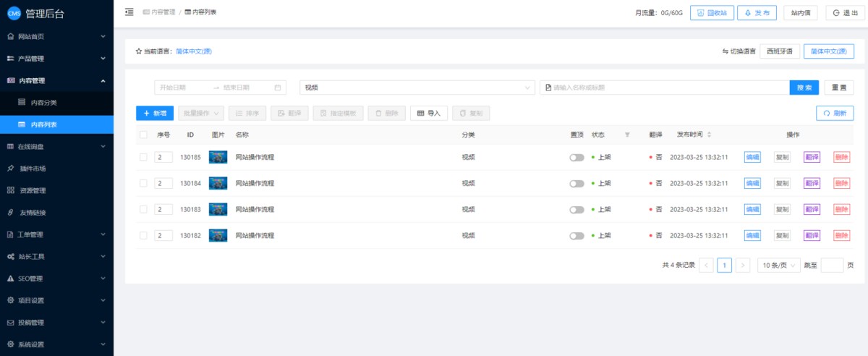
Task: Open the 10条/页 page size dropdown
Action: point(778,265)
